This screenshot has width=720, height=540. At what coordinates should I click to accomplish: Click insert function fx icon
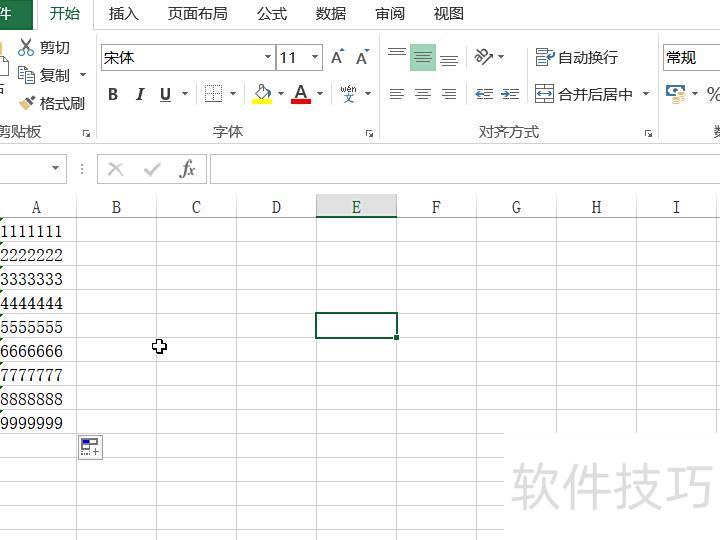[x=187, y=169]
